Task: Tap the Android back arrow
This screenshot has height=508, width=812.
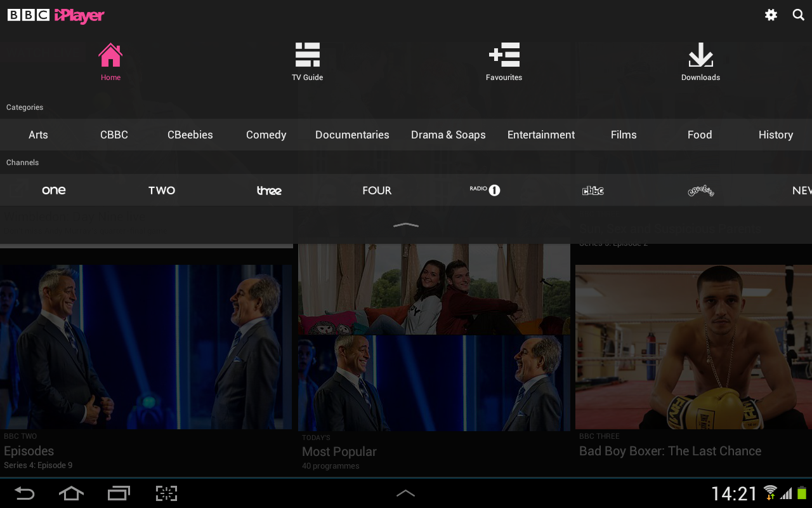Action: [24, 493]
